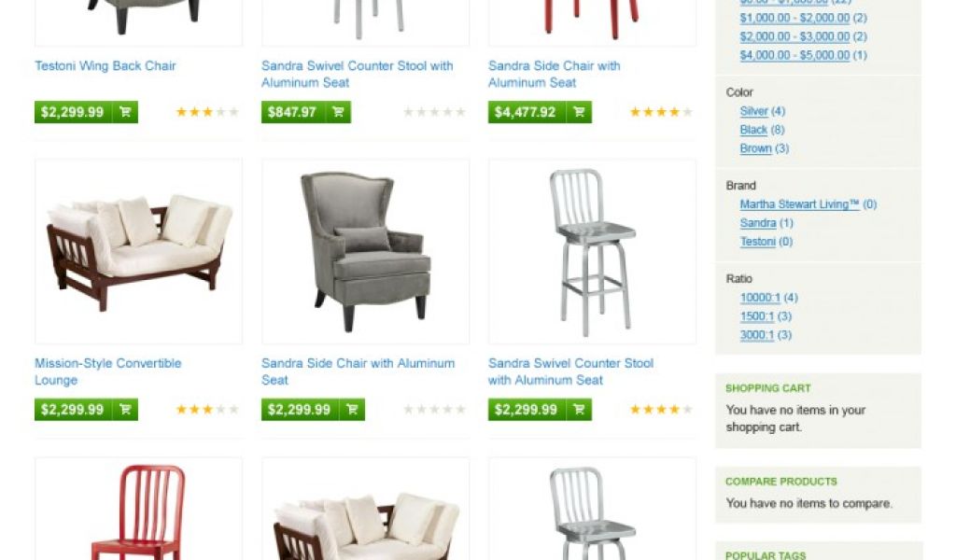
Task: Open Mission-Style Convertible Lounge product page
Action: [x=108, y=371]
